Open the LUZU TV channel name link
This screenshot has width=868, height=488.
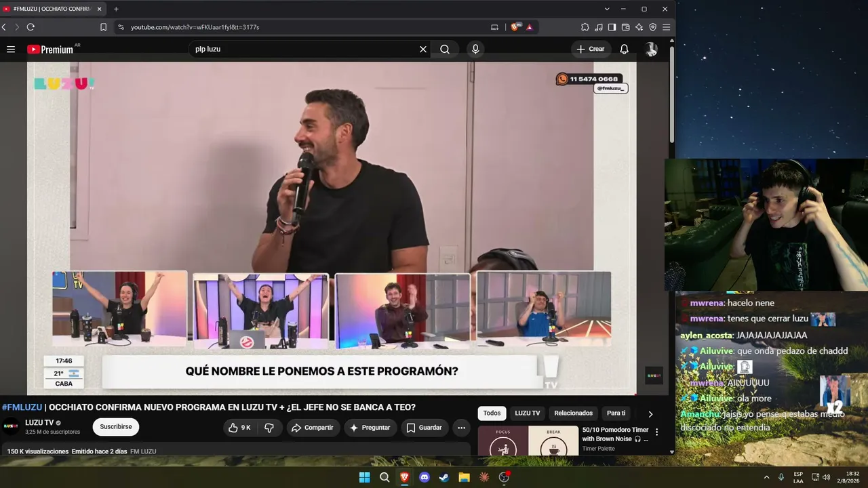(x=39, y=423)
